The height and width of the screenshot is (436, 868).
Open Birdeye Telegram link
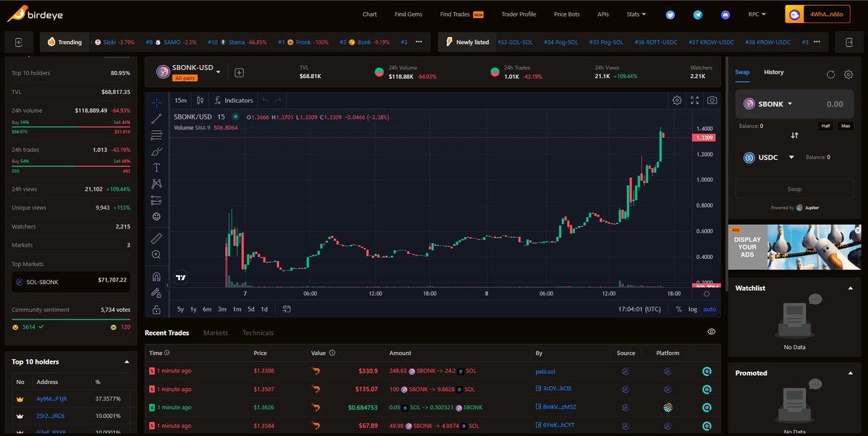pos(697,14)
